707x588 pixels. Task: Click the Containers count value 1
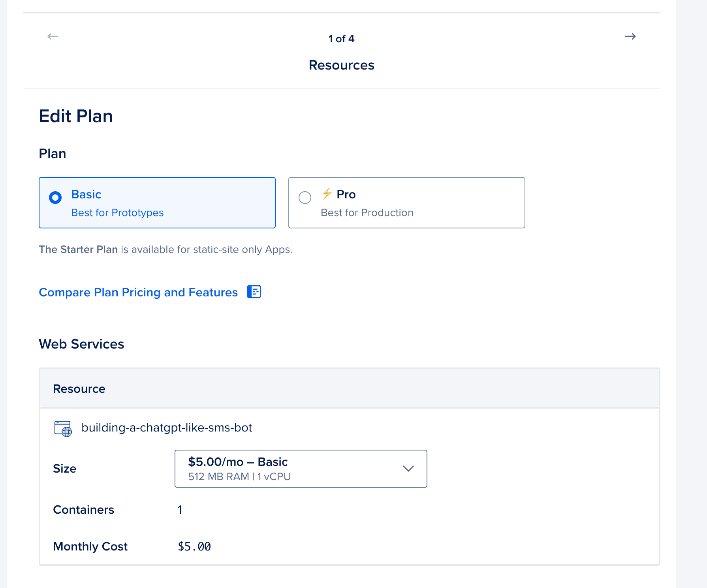(180, 510)
